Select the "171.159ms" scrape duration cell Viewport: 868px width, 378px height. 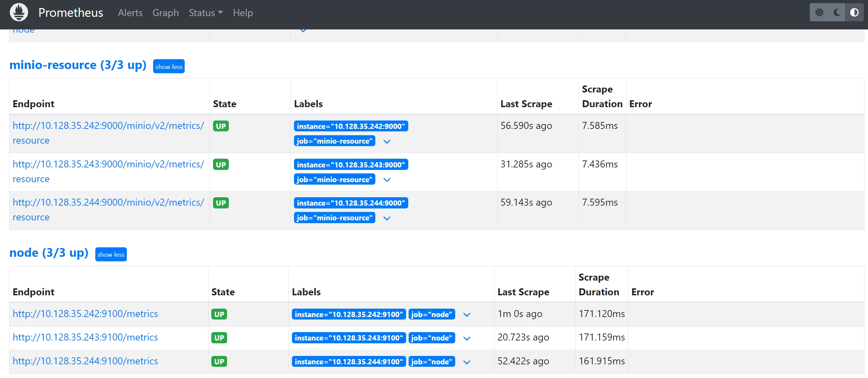point(602,337)
